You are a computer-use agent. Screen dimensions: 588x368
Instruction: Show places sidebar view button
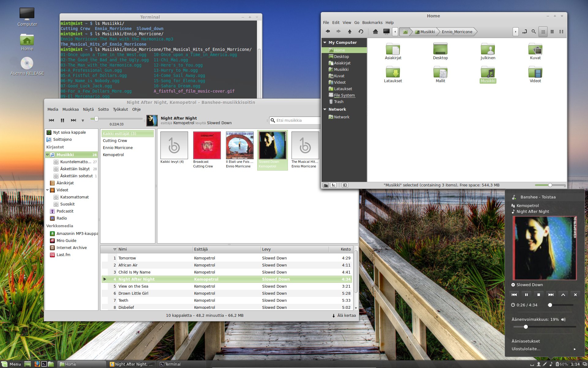pos(326,185)
